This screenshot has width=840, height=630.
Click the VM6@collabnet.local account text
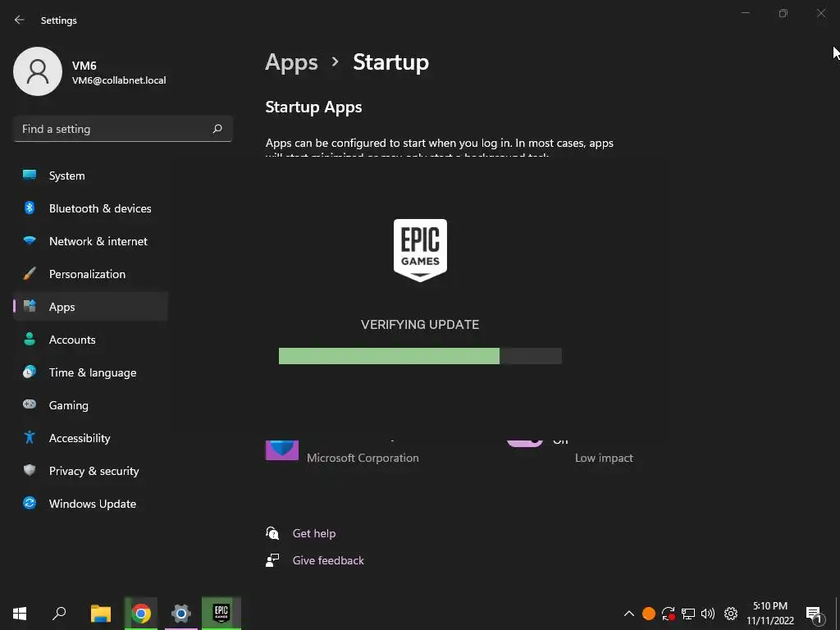119,80
